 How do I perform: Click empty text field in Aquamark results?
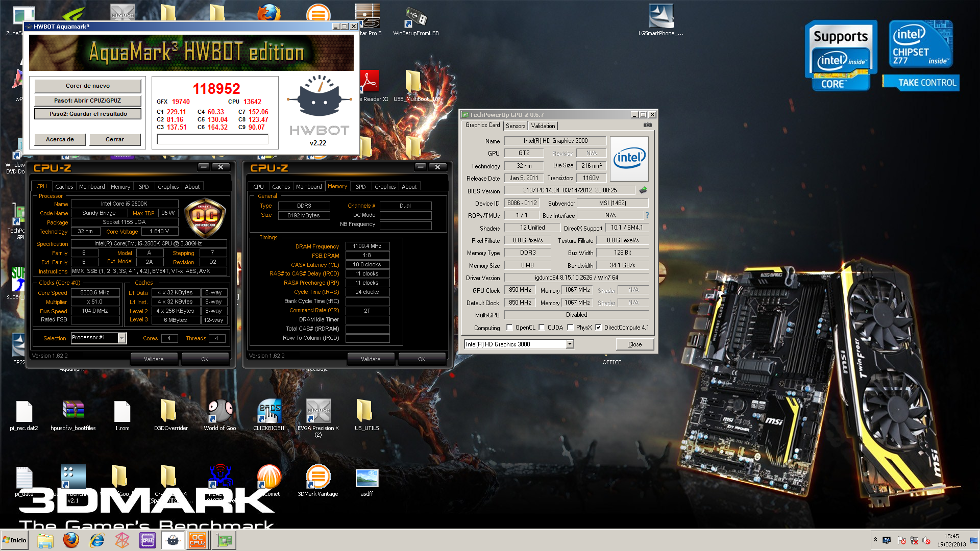tap(212, 139)
